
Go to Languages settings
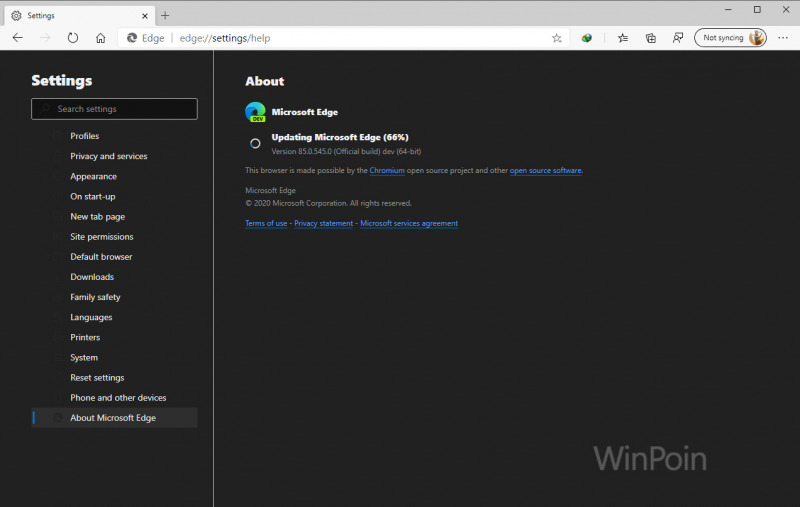(91, 317)
